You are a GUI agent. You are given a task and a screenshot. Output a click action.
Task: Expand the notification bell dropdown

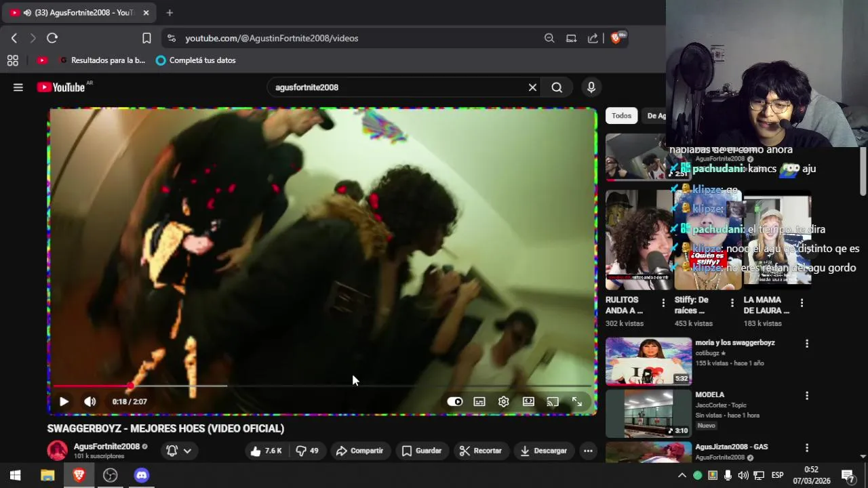pyautogui.click(x=179, y=451)
